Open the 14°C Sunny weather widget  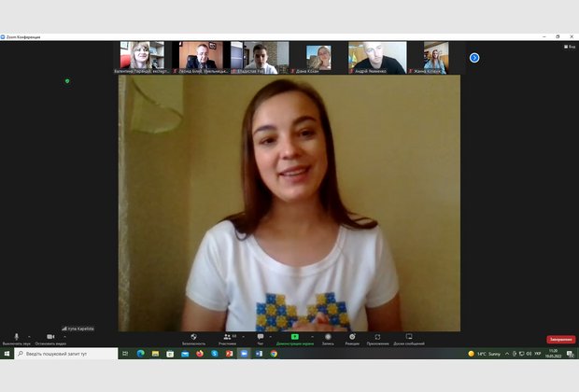click(484, 354)
